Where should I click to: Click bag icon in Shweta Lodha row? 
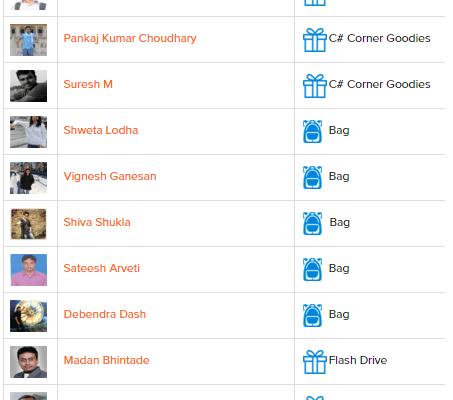coord(312,132)
